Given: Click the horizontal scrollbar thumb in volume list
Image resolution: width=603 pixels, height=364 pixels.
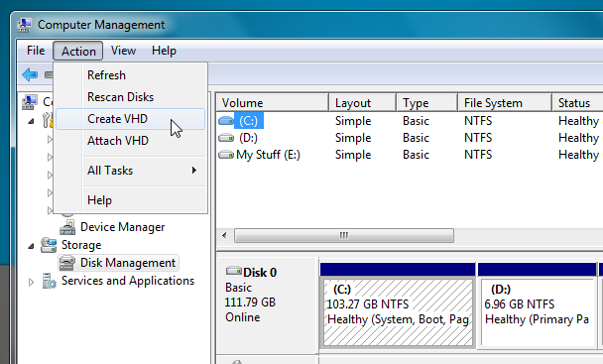Looking at the screenshot, I should click(344, 235).
